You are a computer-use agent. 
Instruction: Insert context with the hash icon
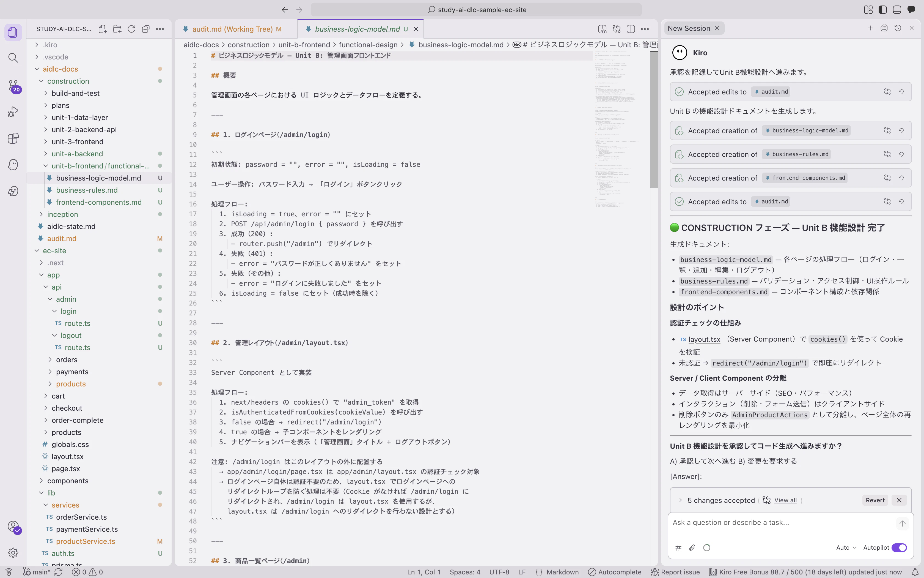[x=678, y=547]
